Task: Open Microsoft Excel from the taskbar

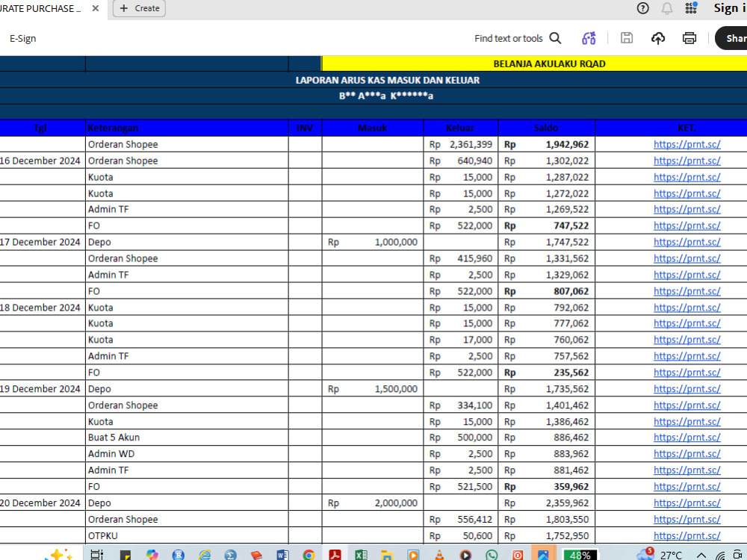Action: pyautogui.click(x=361, y=555)
